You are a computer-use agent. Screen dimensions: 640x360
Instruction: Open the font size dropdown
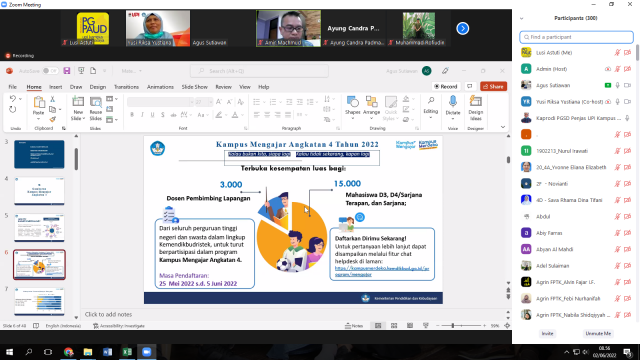210,102
